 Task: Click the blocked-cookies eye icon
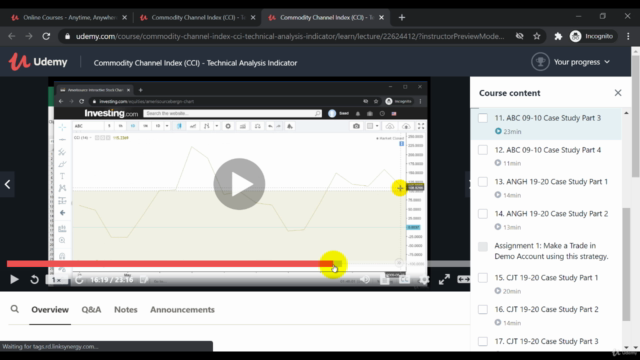click(x=519, y=36)
